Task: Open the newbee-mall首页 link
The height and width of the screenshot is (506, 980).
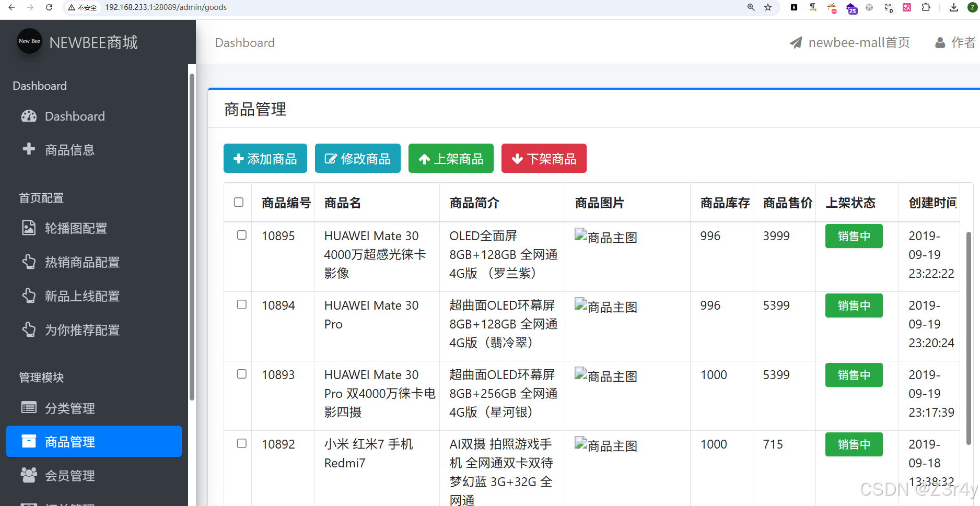Action: point(849,43)
